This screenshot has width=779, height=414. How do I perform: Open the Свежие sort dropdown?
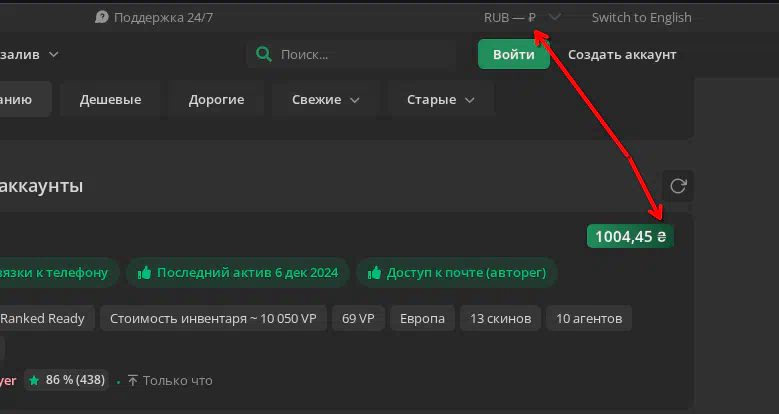tap(325, 99)
